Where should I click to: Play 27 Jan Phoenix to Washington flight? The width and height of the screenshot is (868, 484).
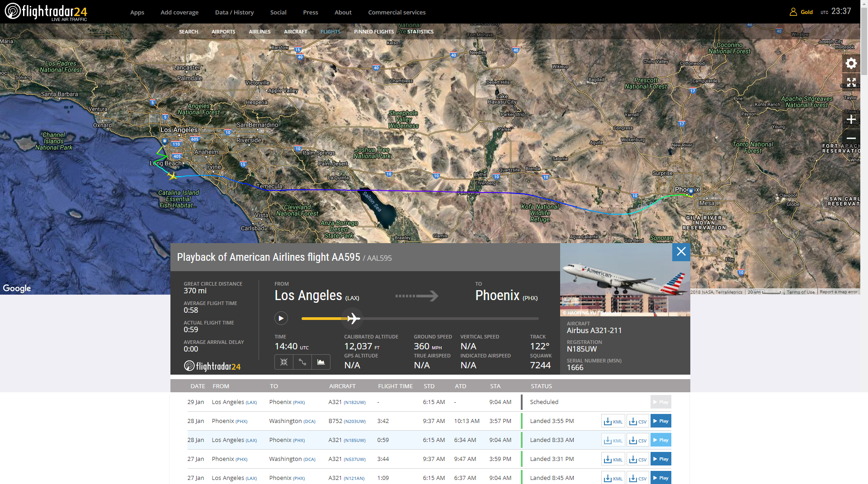click(660, 459)
